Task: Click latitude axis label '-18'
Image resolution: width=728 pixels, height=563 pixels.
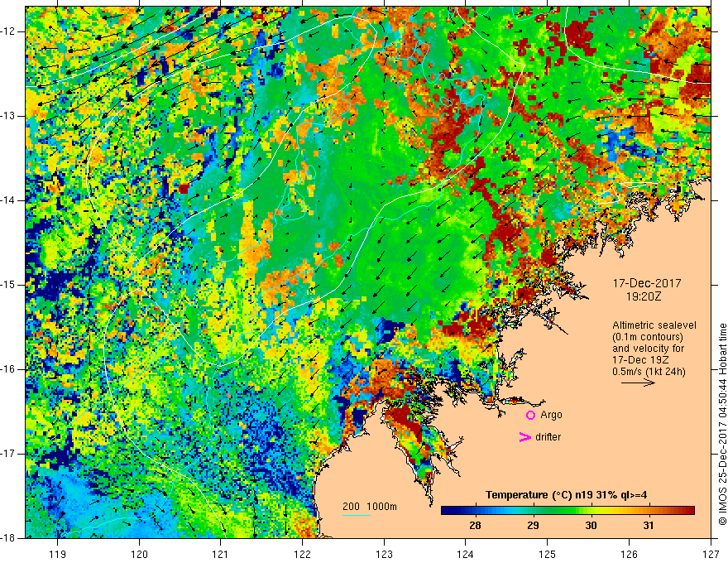Action: point(8,538)
